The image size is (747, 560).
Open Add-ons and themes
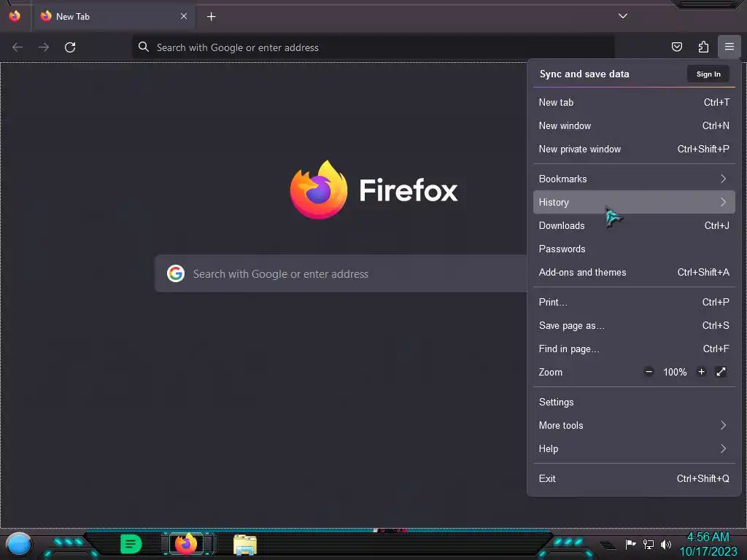click(634, 273)
